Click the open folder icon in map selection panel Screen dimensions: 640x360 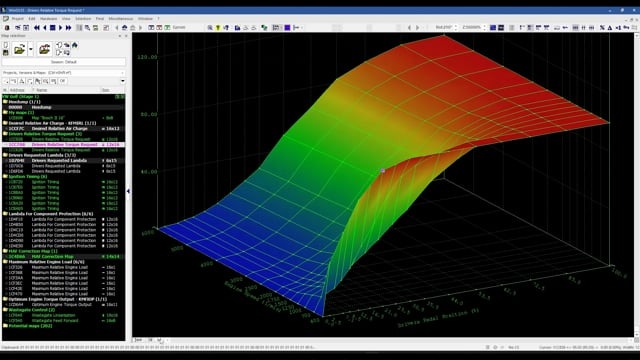tap(19, 49)
